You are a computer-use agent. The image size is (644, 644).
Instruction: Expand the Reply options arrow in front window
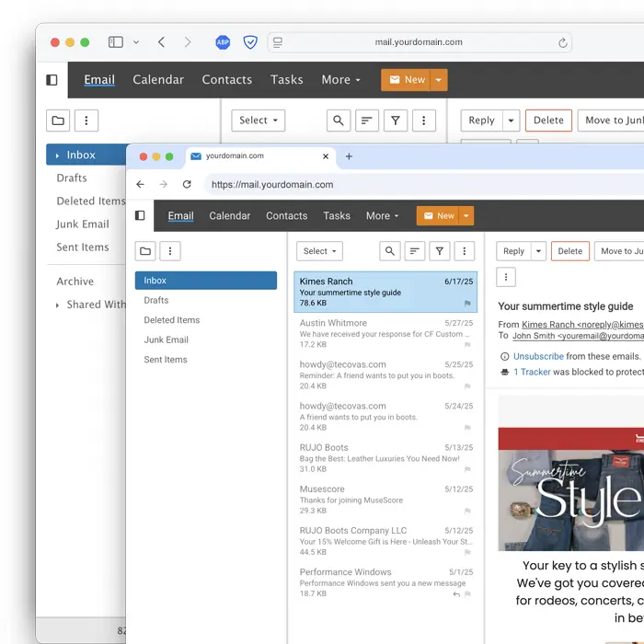click(538, 251)
